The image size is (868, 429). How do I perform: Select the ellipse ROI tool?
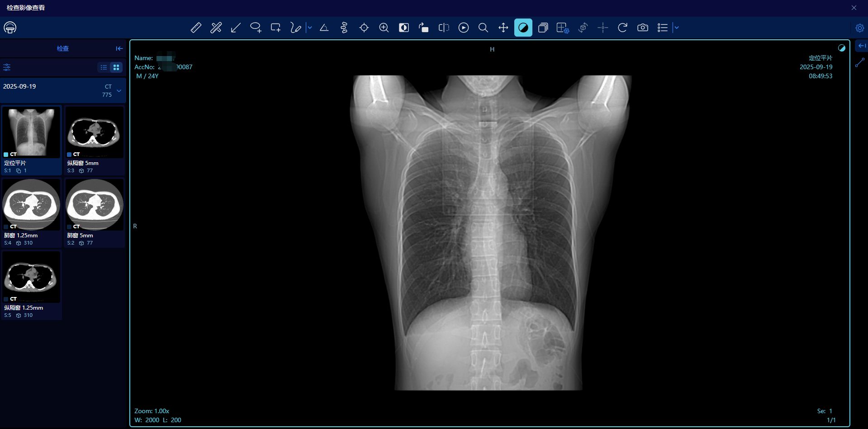[256, 28]
